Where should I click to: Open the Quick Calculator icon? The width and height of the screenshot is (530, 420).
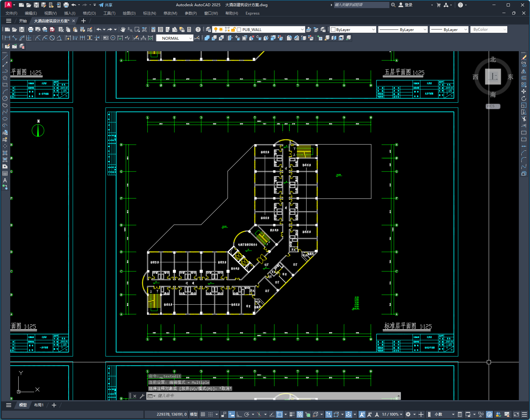click(189, 29)
